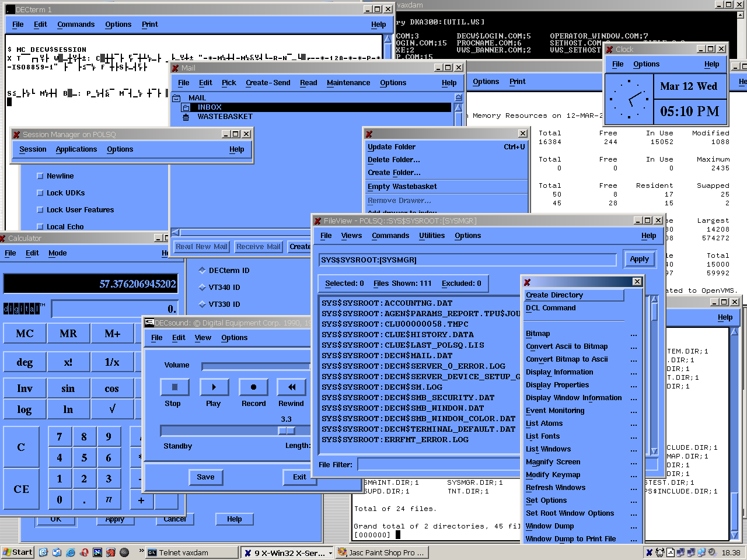This screenshot has width=747, height=560.
Task: Select the WASTEBASKET trash icon in Mail
Action: [x=186, y=117]
